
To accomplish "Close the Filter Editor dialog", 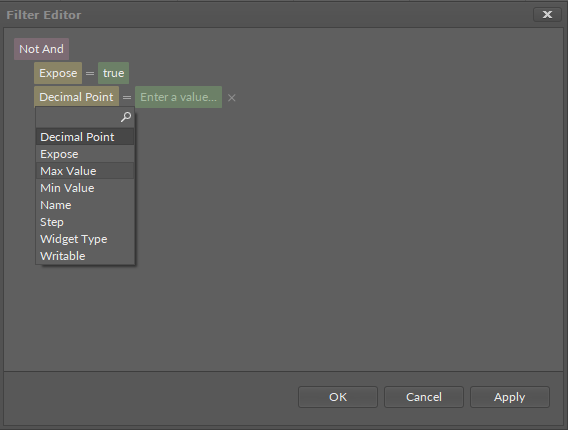I will [547, 14].
